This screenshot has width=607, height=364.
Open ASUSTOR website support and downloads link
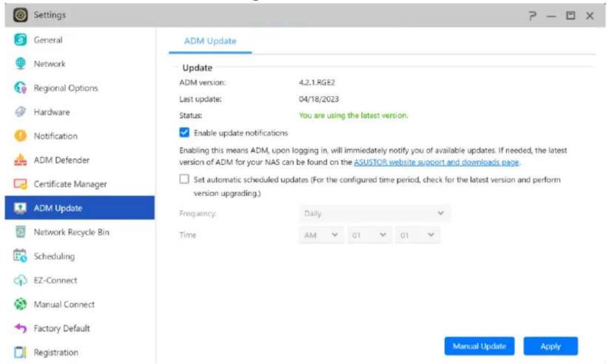pos(436,162)
